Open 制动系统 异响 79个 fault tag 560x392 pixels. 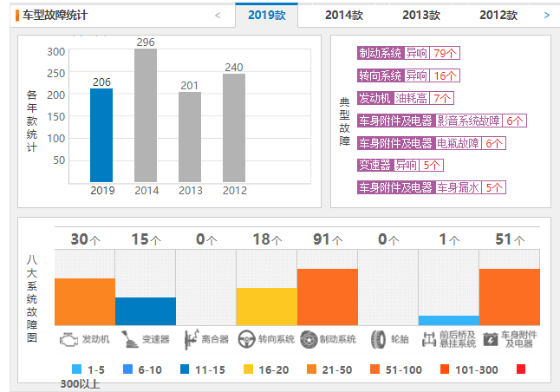tap(408, 53)
